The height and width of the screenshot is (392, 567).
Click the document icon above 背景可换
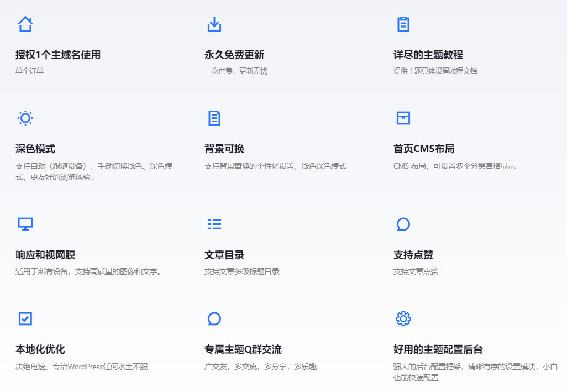click(x=214, y=118)
